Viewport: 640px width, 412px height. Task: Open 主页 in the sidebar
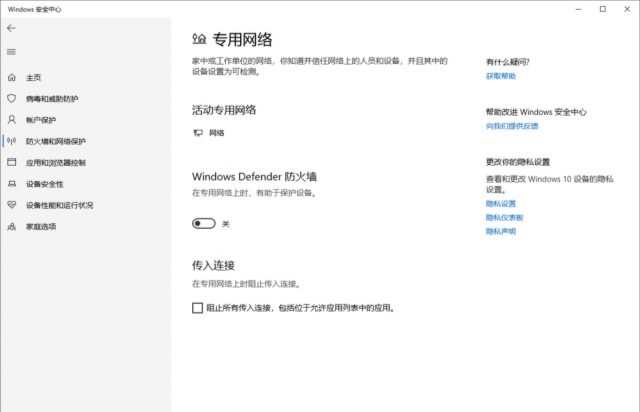coord(33,78)
